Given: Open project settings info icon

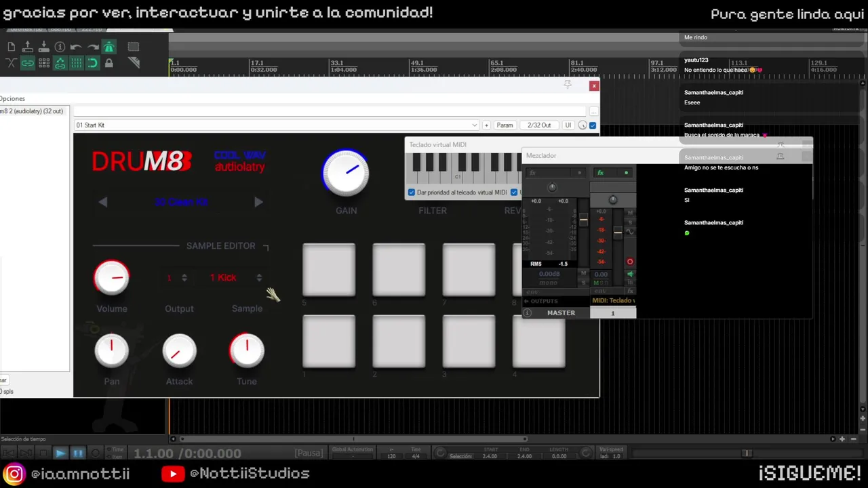Looking at the screenshot, I should pyautogui.click(x=60, y=47).
